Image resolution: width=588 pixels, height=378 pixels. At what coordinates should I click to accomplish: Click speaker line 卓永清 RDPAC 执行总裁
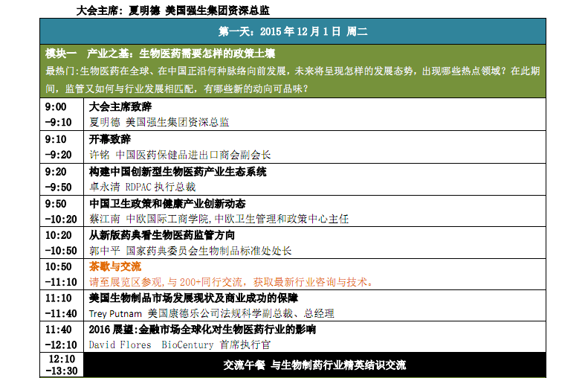pyautogui.click(x=142, y=187)
